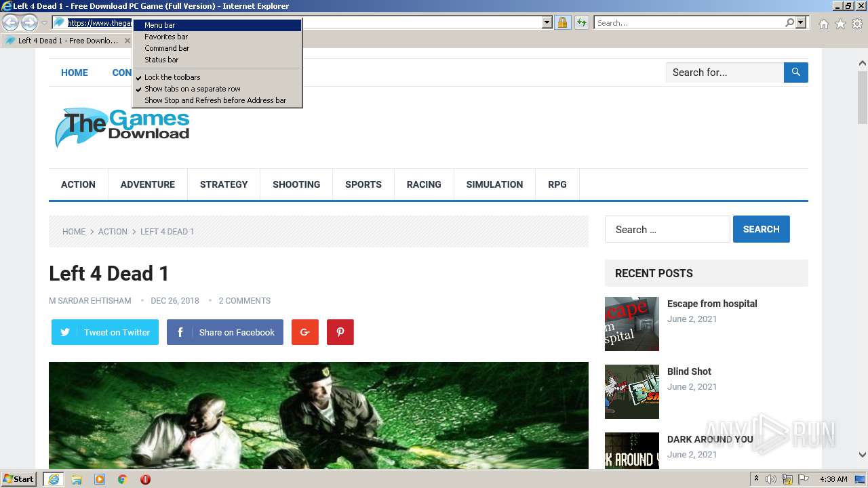Click the blue site search magnifier button
This screenshot has height=488, width=868.
(796, 72)
